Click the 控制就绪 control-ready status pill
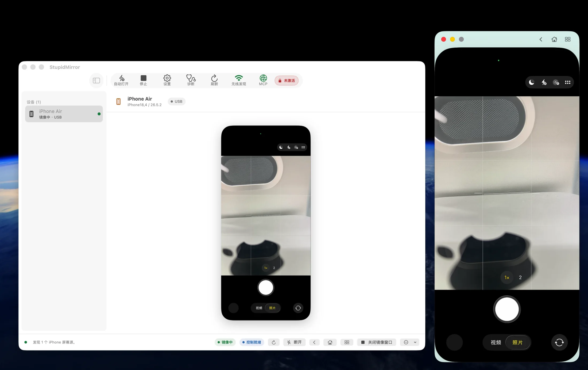 point(252,342)
